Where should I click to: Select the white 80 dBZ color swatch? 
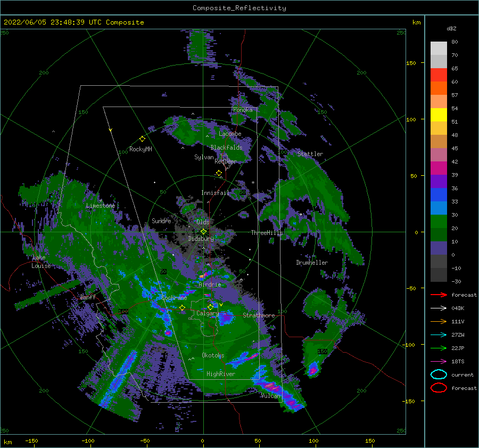(439, 48)
